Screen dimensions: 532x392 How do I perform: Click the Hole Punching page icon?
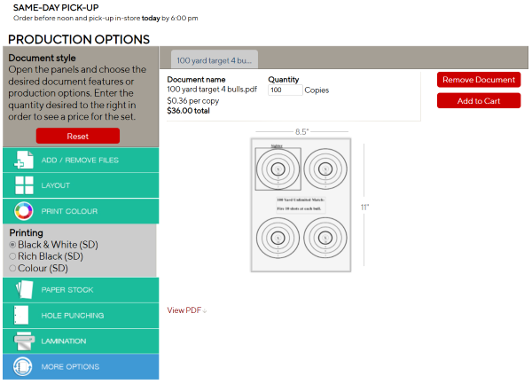coord(21,316)
